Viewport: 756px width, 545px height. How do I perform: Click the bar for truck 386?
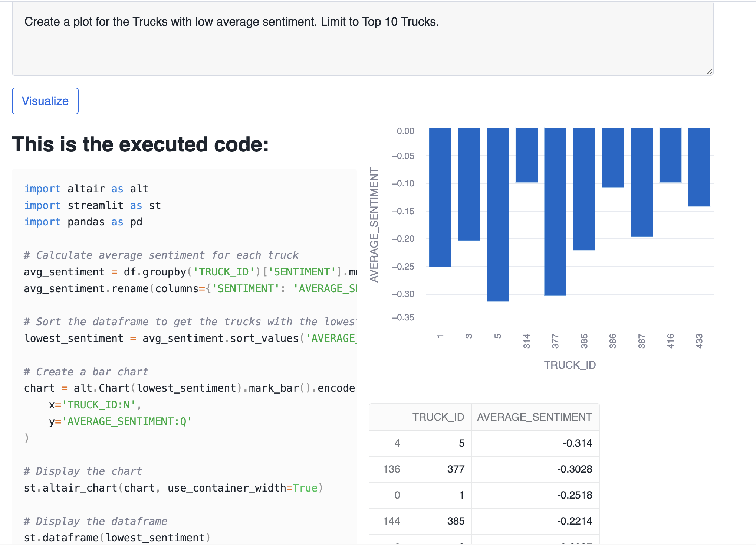pos(613,157)
